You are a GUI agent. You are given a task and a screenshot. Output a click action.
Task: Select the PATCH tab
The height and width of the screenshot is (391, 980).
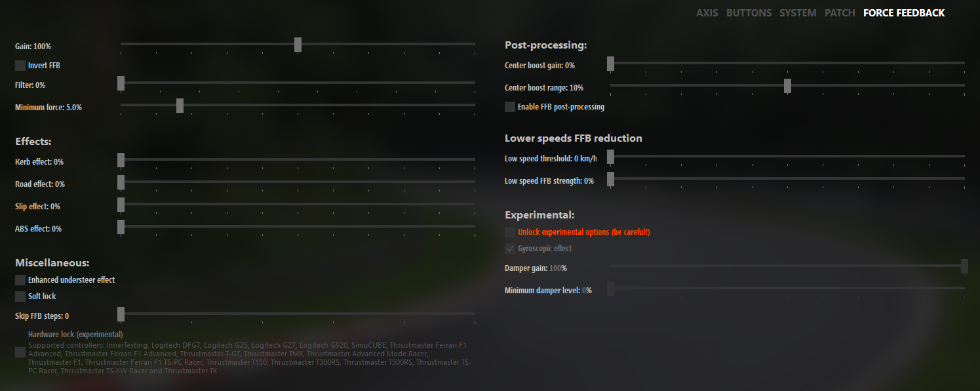(x=840, y=12)
